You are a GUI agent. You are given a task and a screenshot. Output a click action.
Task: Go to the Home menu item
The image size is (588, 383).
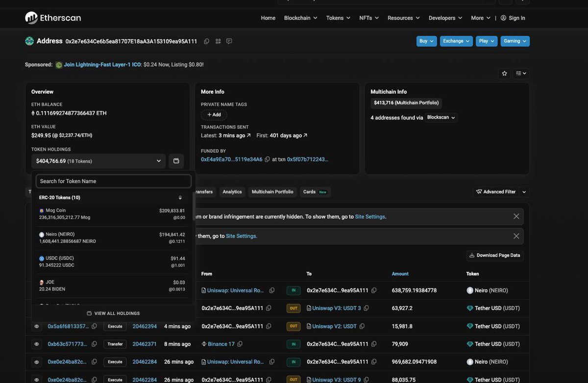coord(268,18)
